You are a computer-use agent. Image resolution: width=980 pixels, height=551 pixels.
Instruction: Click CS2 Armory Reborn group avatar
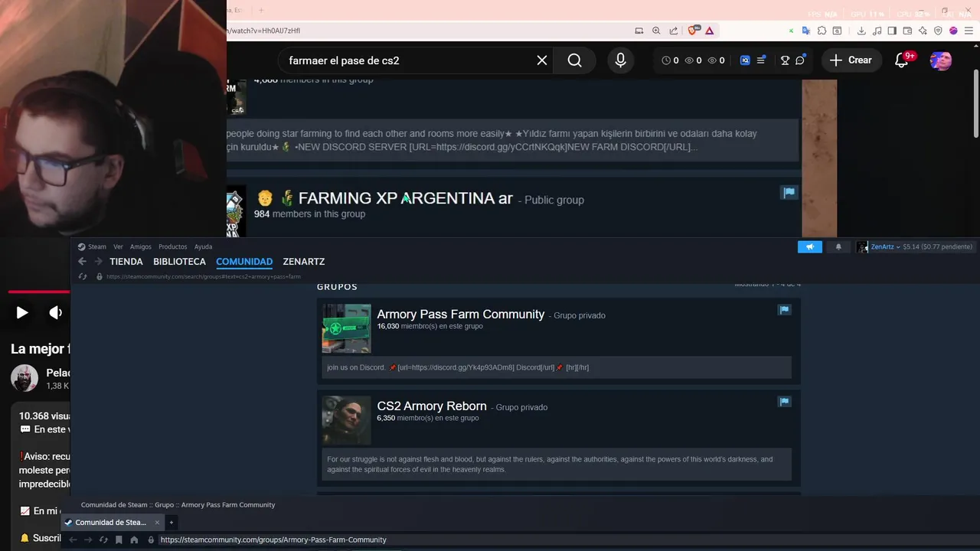pyautogui.click(x=346, y=420)
